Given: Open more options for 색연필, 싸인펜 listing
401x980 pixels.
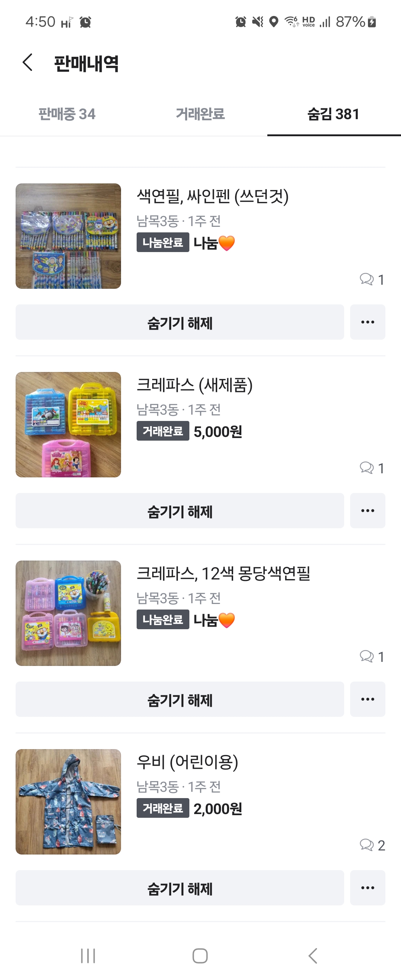Looking at the screenshot, I should pos(367,322).
